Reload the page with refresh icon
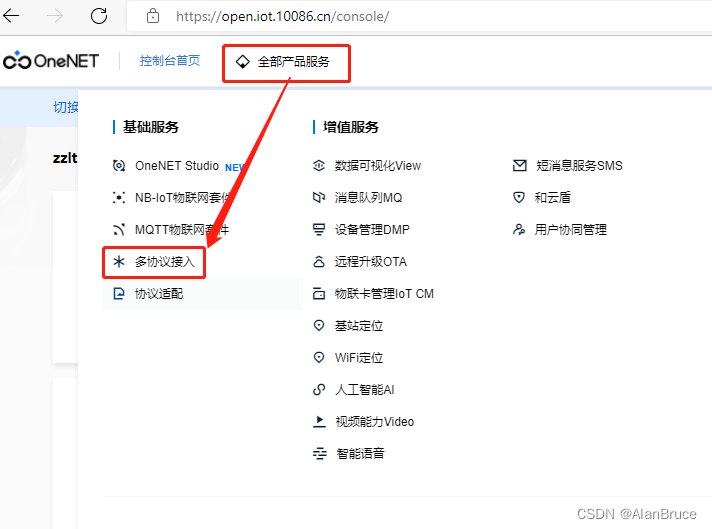This screenshot has width=712, height=529. tap(99, 16)
